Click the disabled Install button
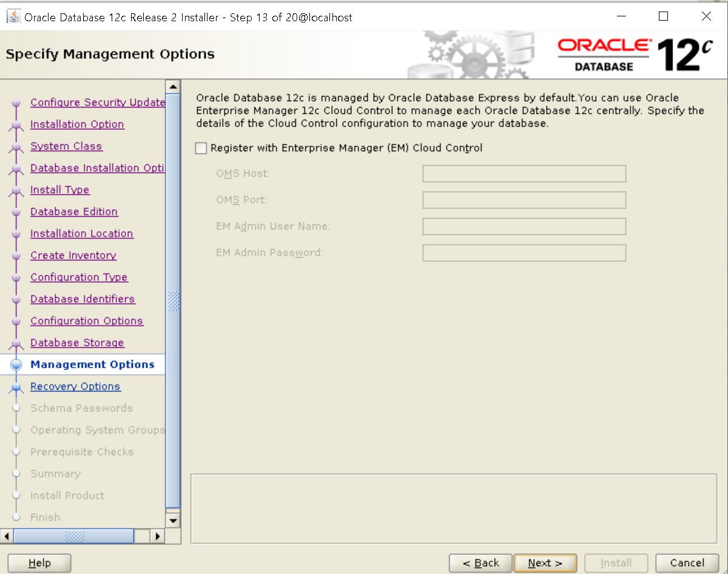Image resolution: width=728 pixels, height=574 pixels. pyautogui.click(x=616, y=563)
